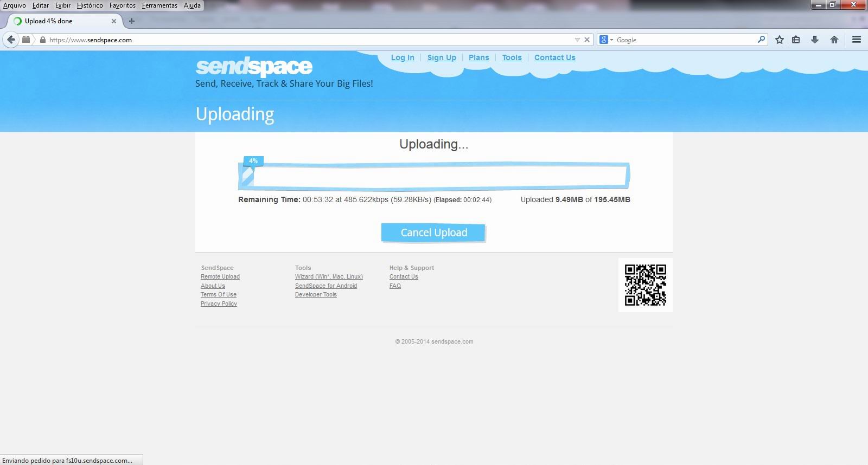Click the search magnifier icon

click(x=761, y=40)
